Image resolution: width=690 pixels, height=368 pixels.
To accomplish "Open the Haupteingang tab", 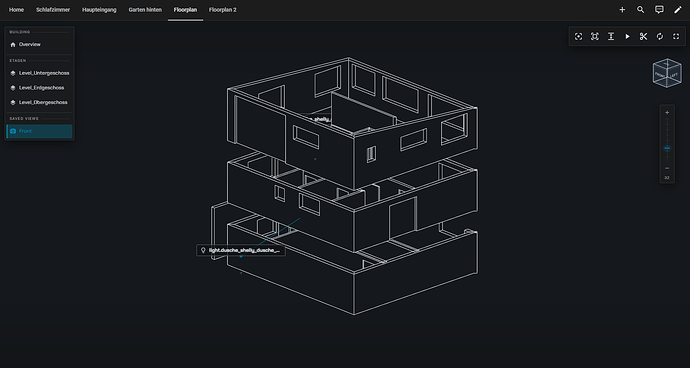I will point(99,10).
